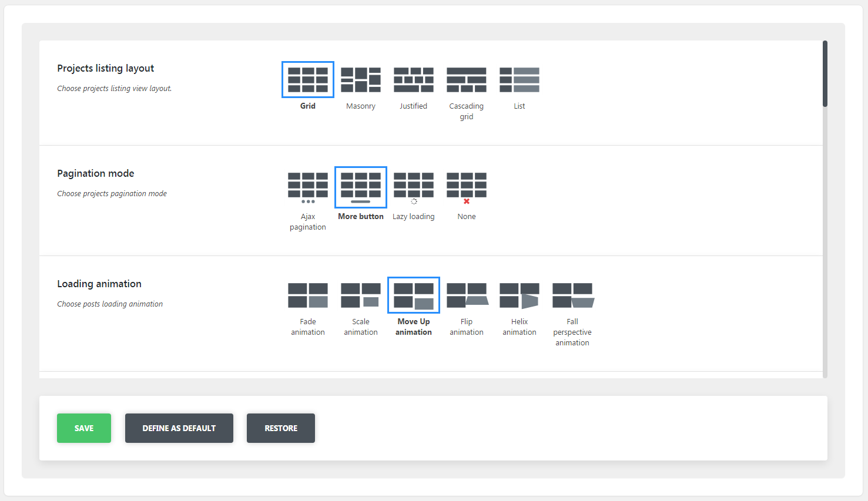The image size is (868, 501).
Task: Click the 'Loading animation' heading
Action: (99, 284)
